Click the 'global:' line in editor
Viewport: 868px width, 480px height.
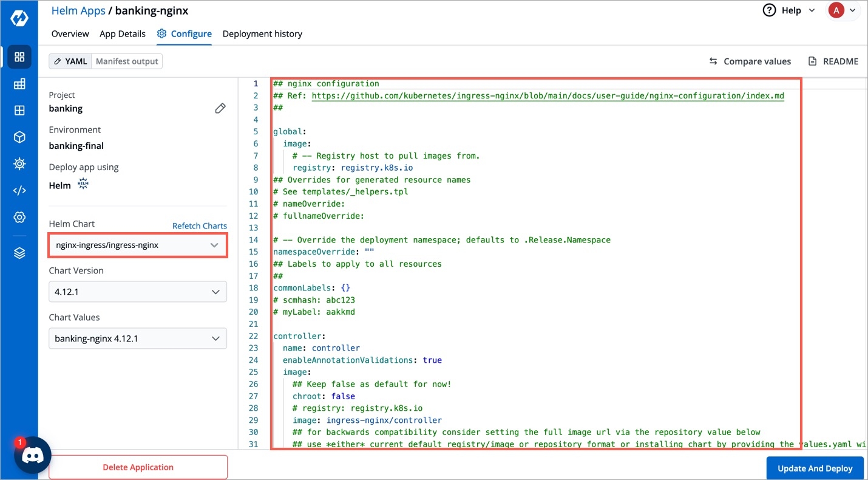tap(290, 131)
